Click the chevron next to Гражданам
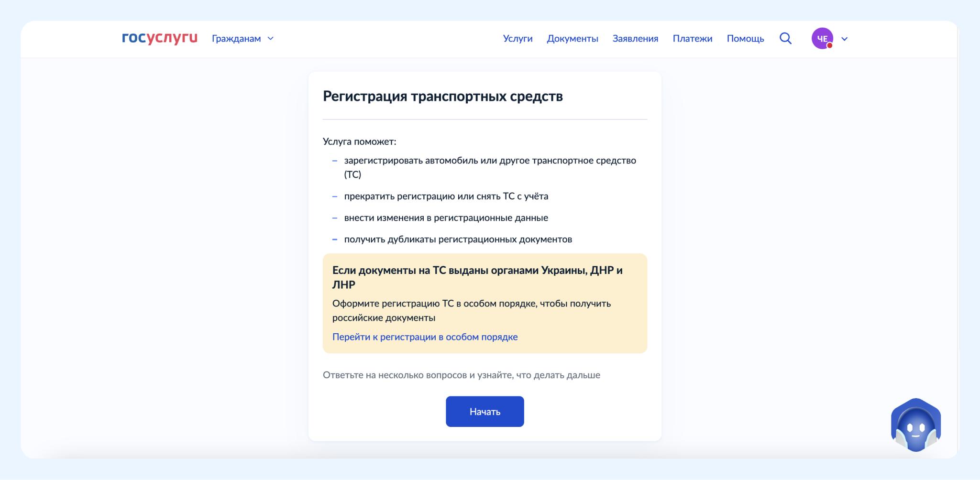This screenshot has height=480, width=980. point(271,39)
